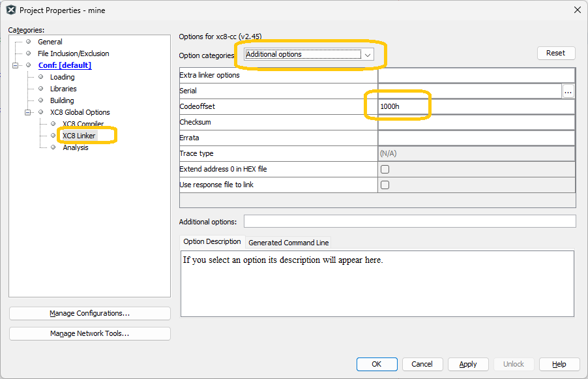Click the Trace type row label

(196, 153)
